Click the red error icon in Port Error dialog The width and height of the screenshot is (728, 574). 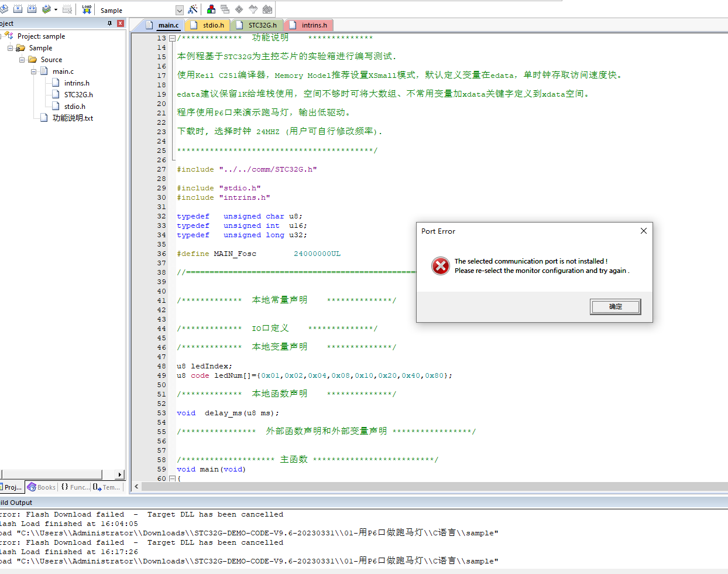pyautogui.click(x=441, y=266)
